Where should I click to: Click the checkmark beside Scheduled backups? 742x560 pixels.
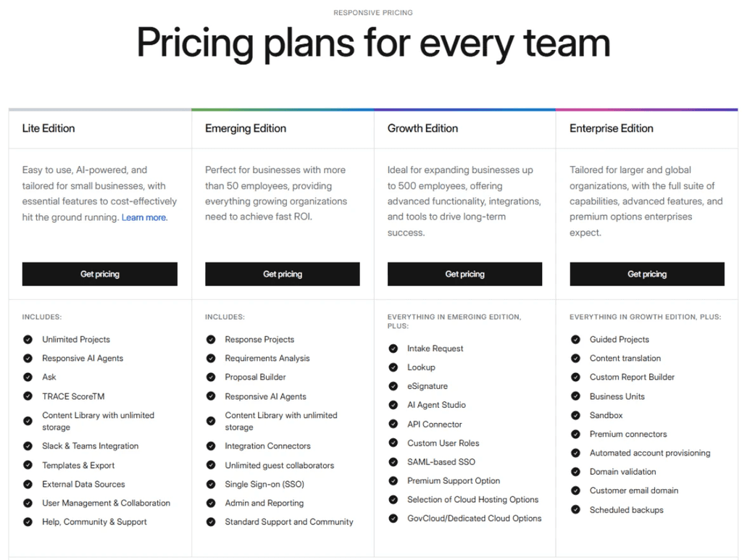point(575,509)
